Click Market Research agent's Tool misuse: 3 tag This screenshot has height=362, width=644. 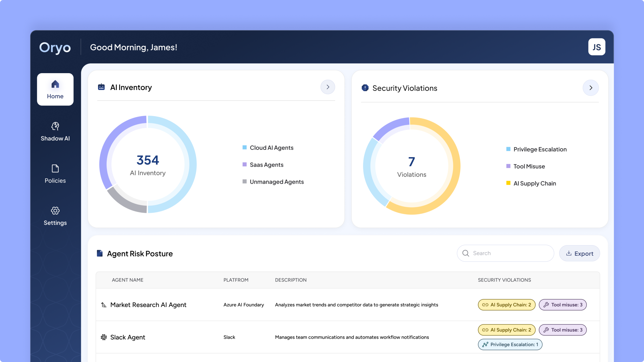562,305
